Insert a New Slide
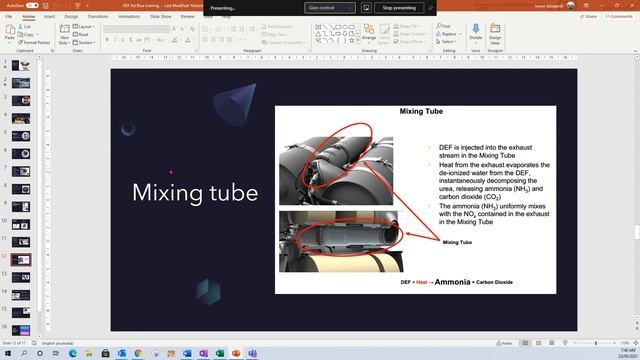This screenshot has height=360, width=640. [x=64, y=34]
